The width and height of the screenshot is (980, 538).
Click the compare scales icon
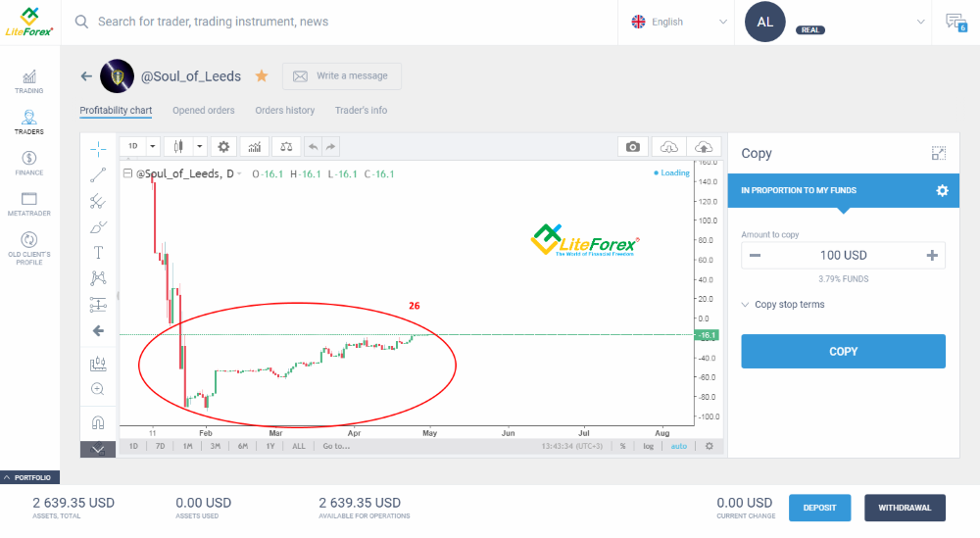pyautogui.click(x=286, y=146)
